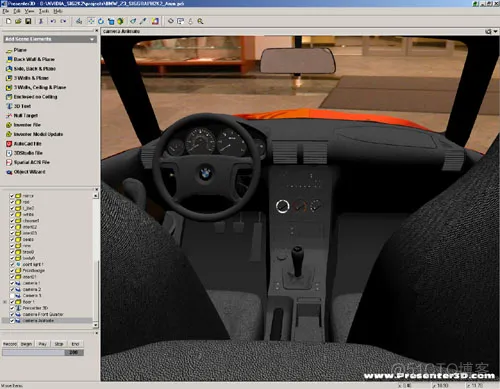Close the Add Scene Elements panel
This screenshot has width=500, height=389.
pyautogui.click(x=96, y=31)
